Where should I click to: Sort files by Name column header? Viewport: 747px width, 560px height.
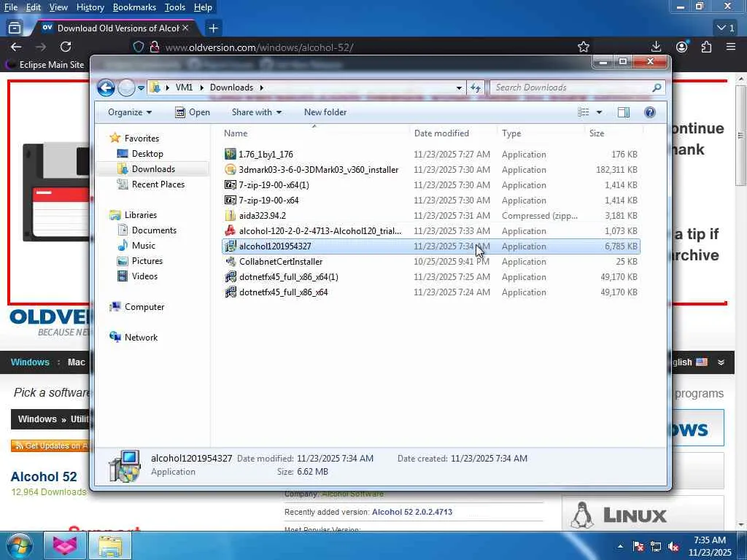314,133
